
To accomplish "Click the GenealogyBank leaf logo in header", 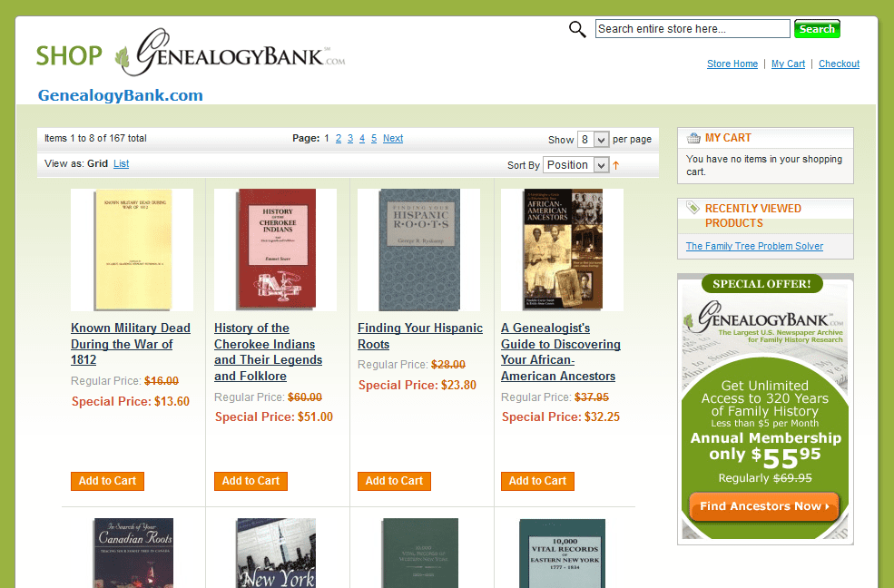I will (x=231, y=54).
